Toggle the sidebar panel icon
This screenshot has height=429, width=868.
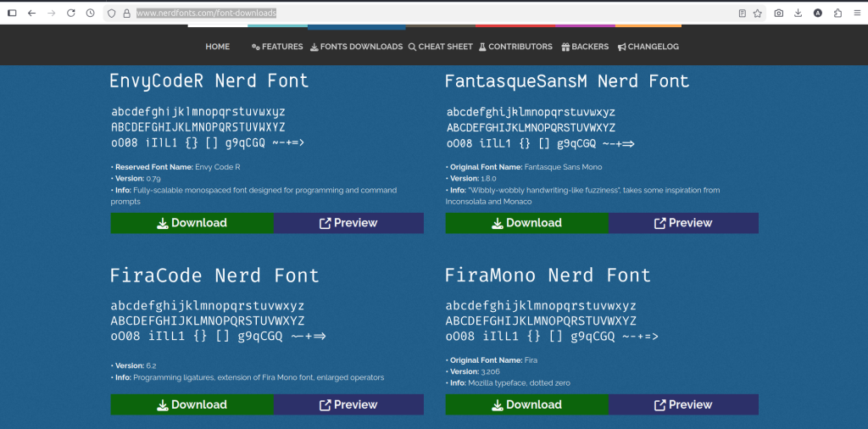12,14
